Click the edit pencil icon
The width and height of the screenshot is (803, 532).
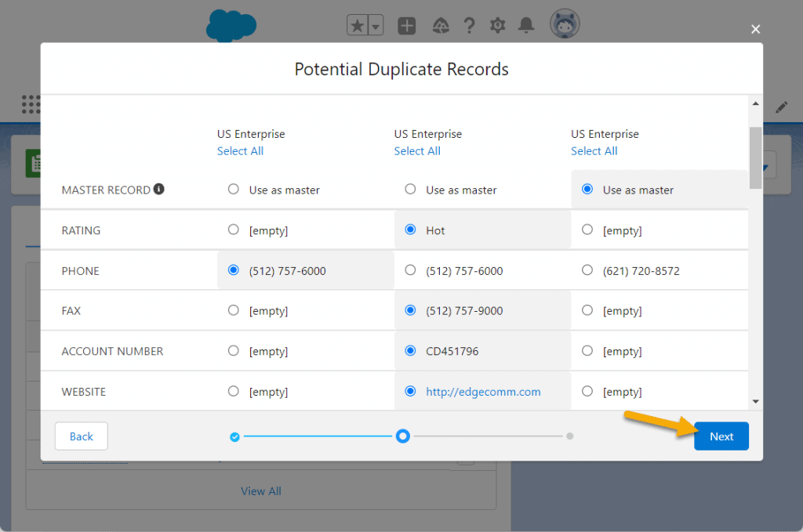[782, 107]
